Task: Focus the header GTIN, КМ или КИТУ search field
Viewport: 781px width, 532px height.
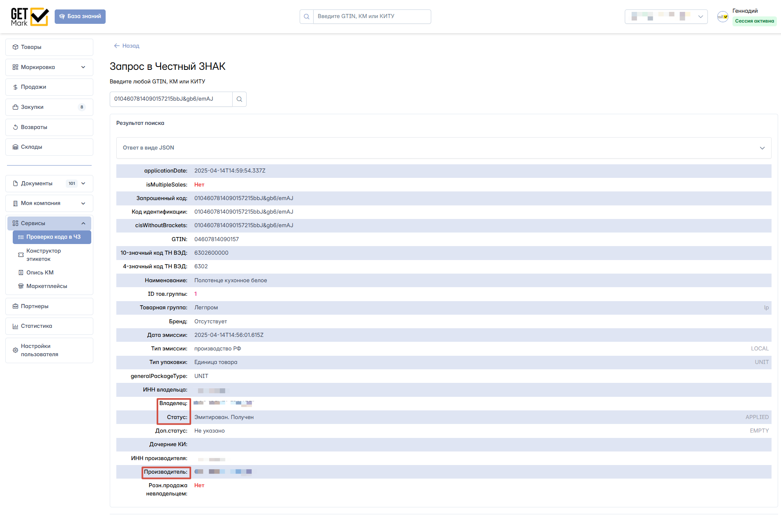Action: point(372,16)
